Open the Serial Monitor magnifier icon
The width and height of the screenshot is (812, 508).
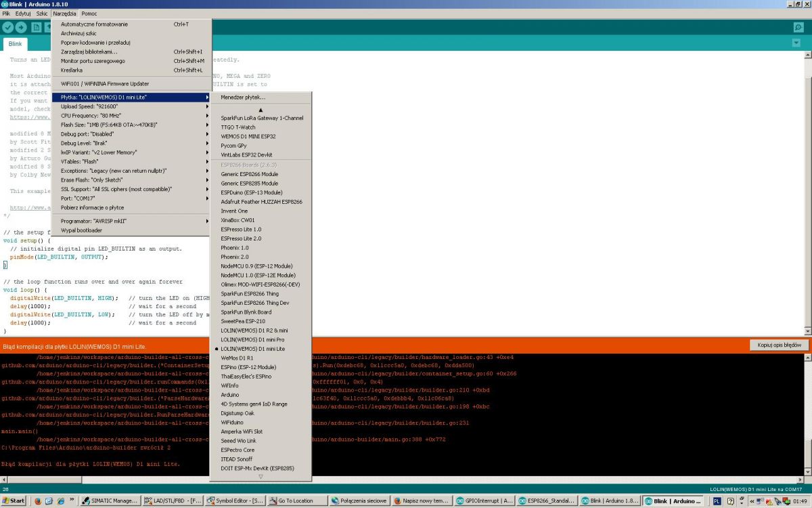(x=798, y=27)
